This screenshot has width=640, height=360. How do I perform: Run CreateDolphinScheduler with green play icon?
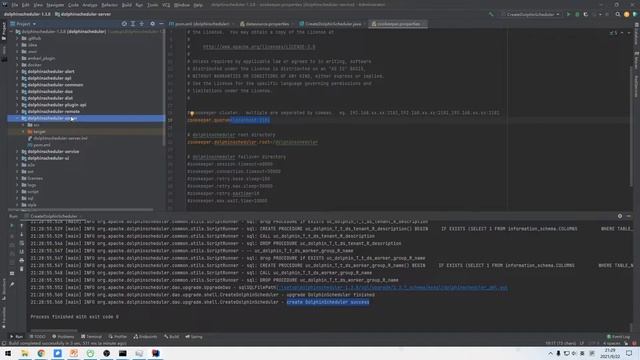pyautogui.click(x=568, y=14)
